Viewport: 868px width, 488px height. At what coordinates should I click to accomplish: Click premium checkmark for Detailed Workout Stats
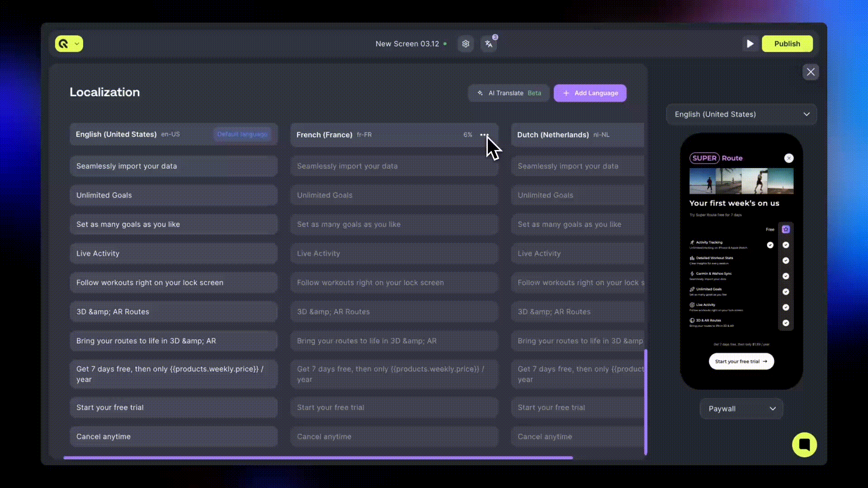tap(786, 261)
